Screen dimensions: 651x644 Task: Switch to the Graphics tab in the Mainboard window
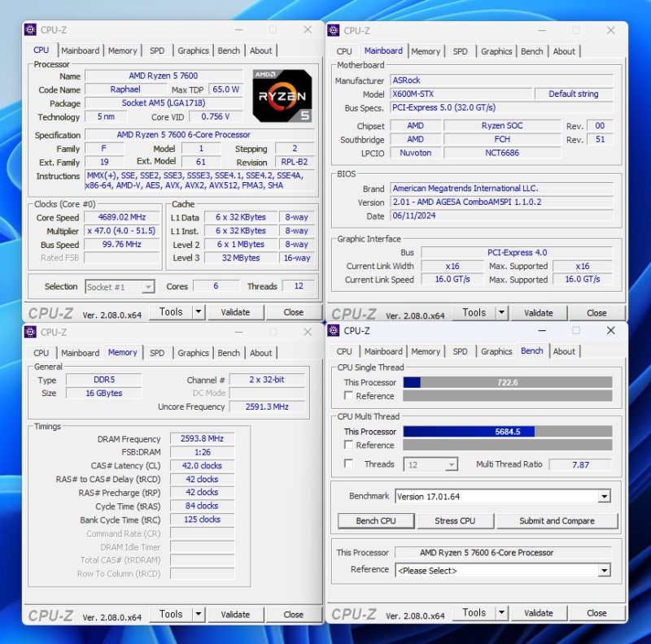tap(496, 51)
